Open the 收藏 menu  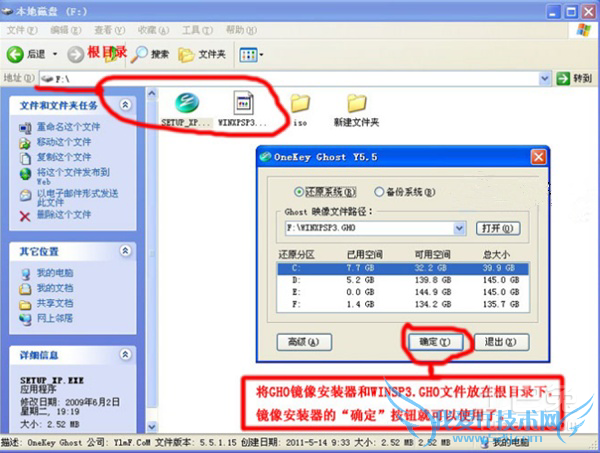pos(153,30)
